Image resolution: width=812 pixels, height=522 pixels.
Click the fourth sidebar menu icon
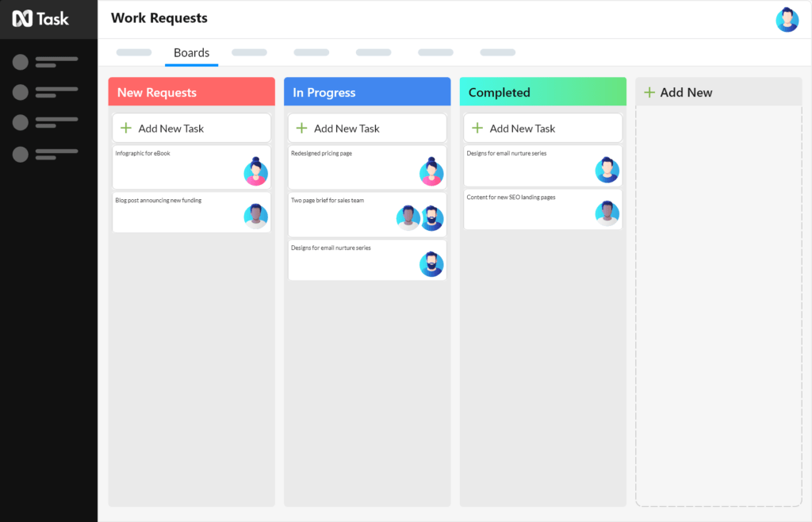[20, 154]
